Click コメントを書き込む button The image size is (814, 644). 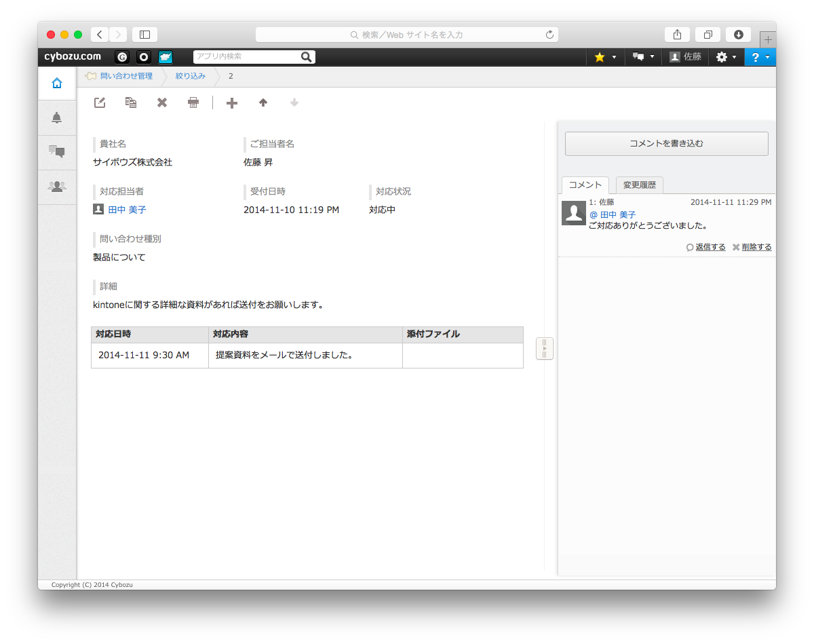667,144
